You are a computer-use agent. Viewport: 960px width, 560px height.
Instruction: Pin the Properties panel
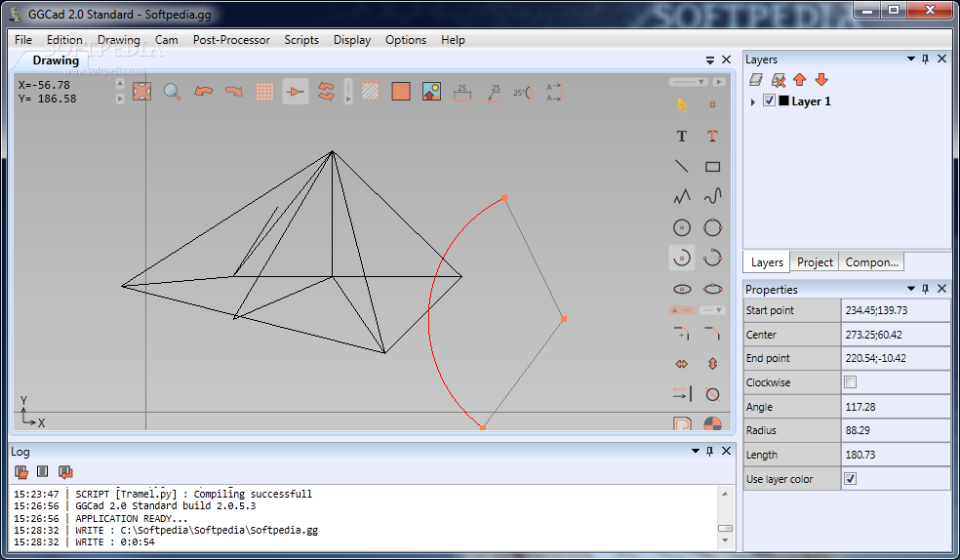(x=925, y=288)
